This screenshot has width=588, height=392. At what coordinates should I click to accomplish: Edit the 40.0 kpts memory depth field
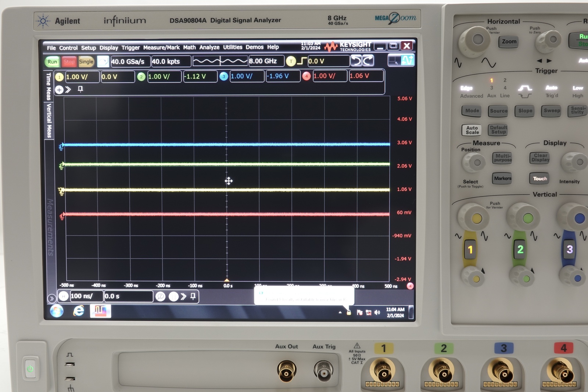tap(171, 61)
